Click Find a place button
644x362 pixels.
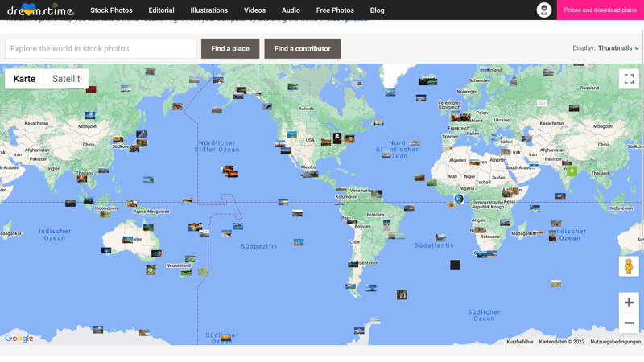[230, 48]
